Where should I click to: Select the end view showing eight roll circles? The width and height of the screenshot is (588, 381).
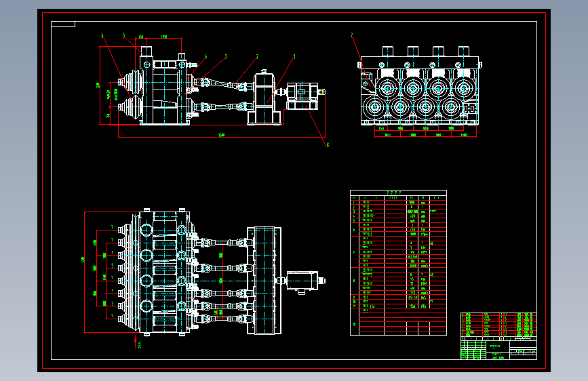point(419,86)
